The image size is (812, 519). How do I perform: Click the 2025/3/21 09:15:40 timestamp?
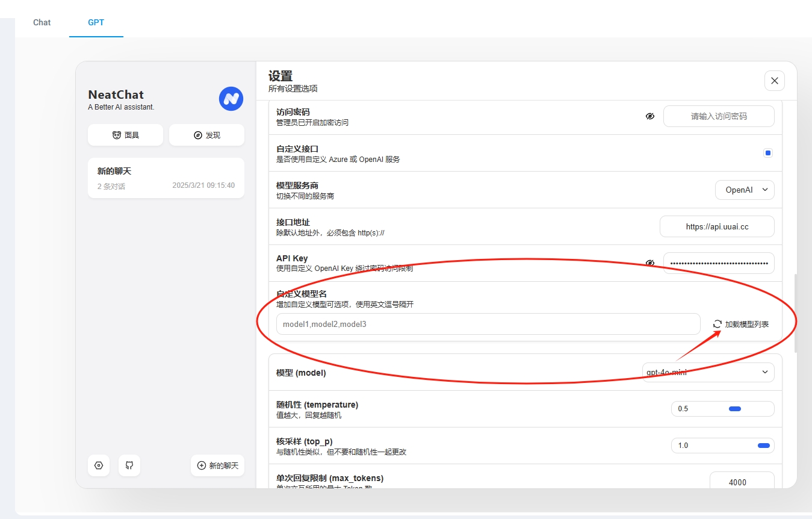pyautogui.click(x=203, y=185)
